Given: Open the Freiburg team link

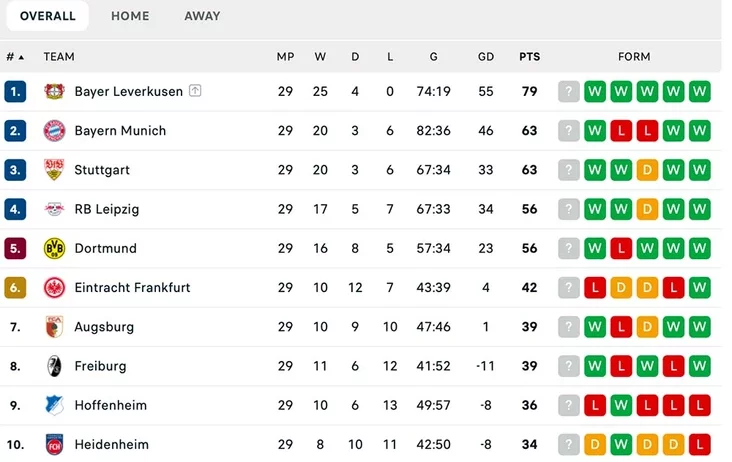Looking at the screenshot, I should tap(100, 366).
